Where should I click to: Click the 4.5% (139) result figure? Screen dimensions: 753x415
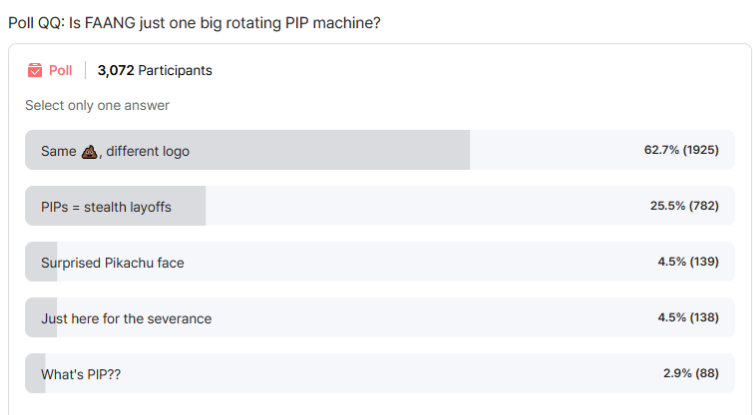(x=688, y=261)
